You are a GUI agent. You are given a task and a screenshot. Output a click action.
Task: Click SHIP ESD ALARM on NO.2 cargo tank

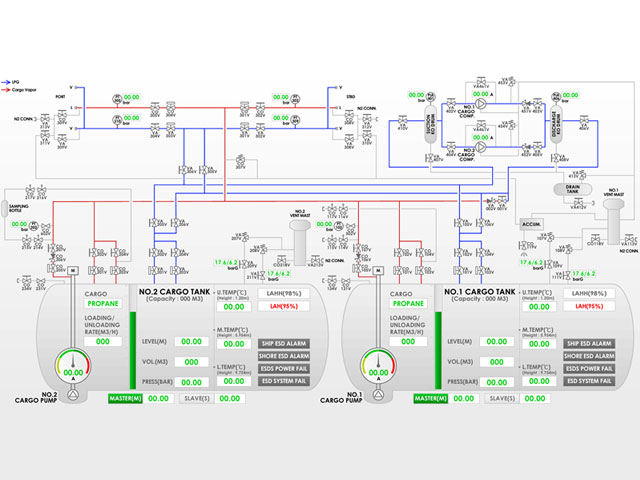[284, 344]
